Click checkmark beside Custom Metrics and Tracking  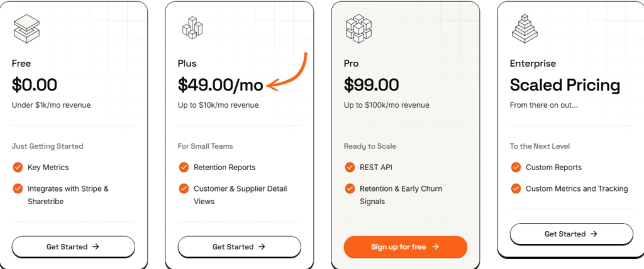click(516, 188)
